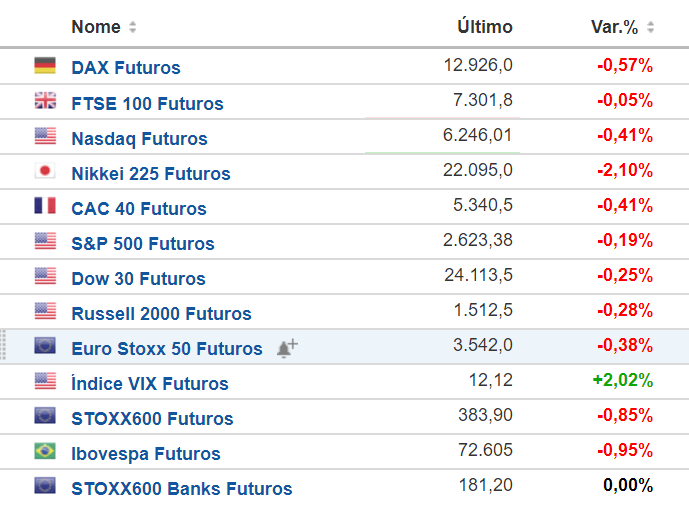Viewport: 689px width, 512px height.
Task: Open STOXX600 Futuros link
Action: point(152,418)
